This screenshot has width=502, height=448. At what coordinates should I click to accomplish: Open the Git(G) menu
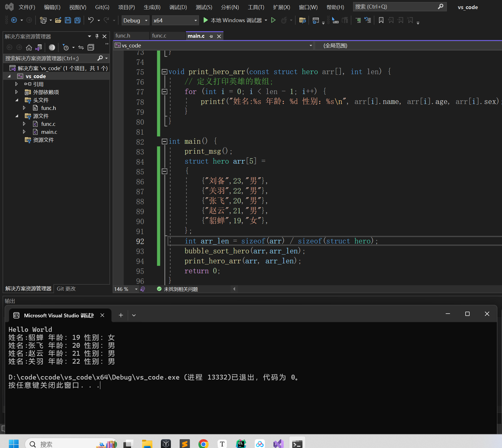[102, 7]
